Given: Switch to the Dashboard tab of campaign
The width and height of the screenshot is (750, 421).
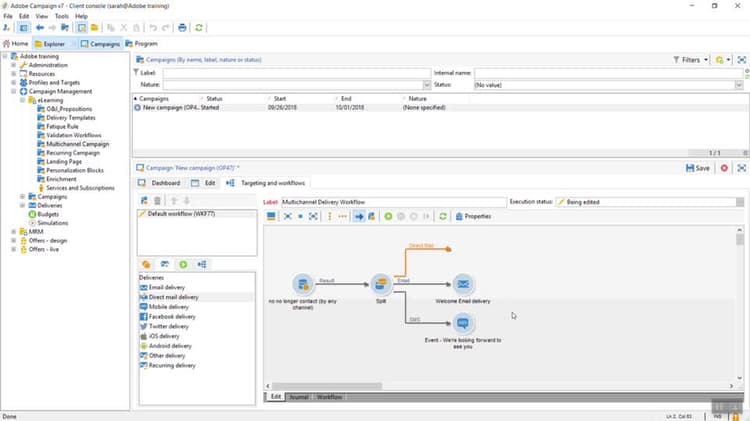Looking at the screenshot, I should (x=159, y=183).
